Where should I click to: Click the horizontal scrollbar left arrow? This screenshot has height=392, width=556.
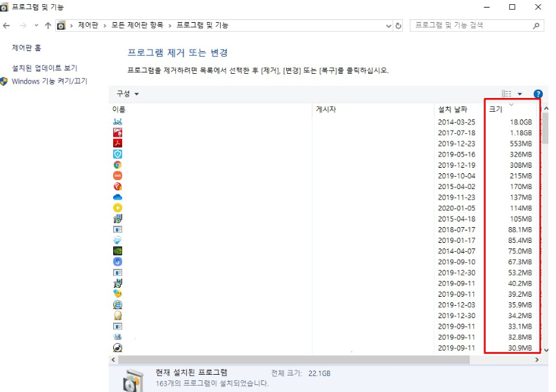(113, 360)
